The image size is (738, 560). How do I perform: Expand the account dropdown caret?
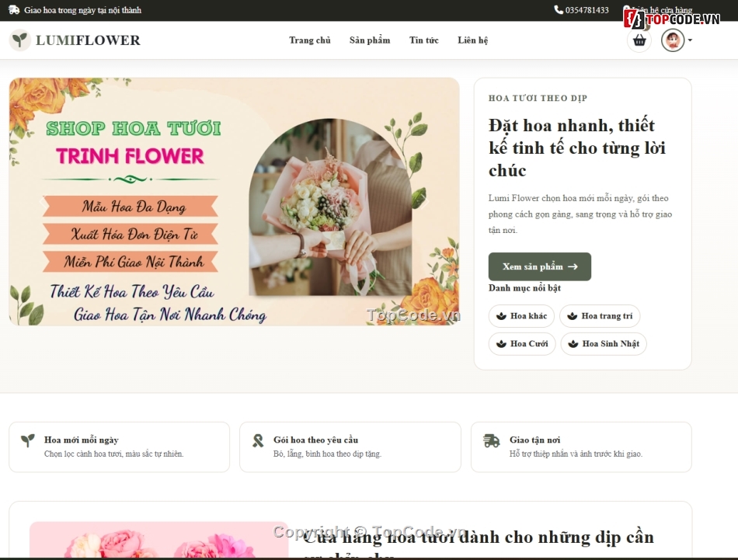click(690, 40)
